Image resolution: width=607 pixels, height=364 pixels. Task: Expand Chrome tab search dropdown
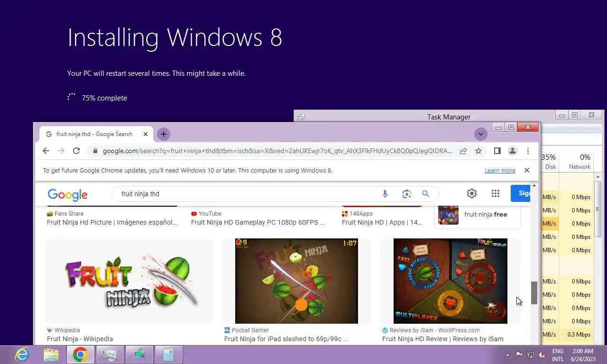pyautogui.click(x=481, y=134)
